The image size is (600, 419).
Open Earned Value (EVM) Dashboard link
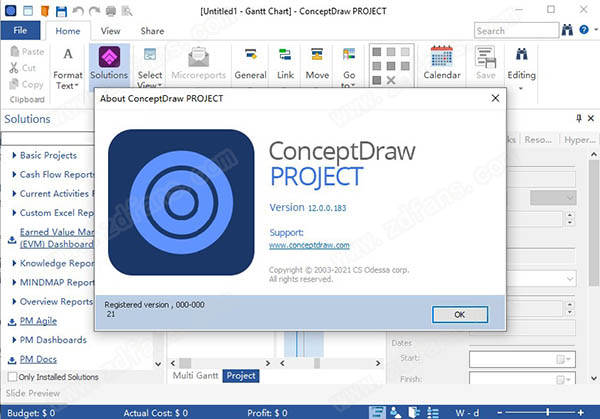click(57, 238)
